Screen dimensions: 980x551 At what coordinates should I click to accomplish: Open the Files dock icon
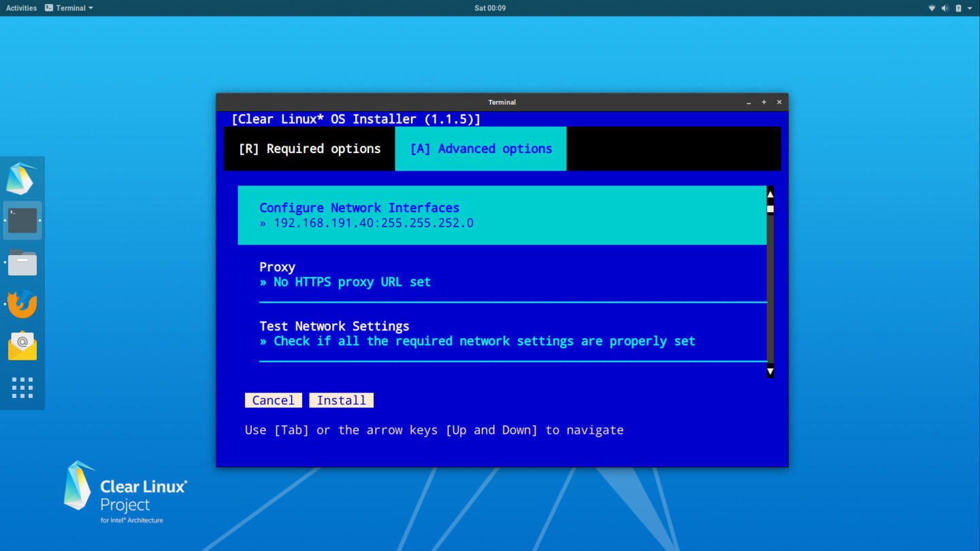[22, 263]
